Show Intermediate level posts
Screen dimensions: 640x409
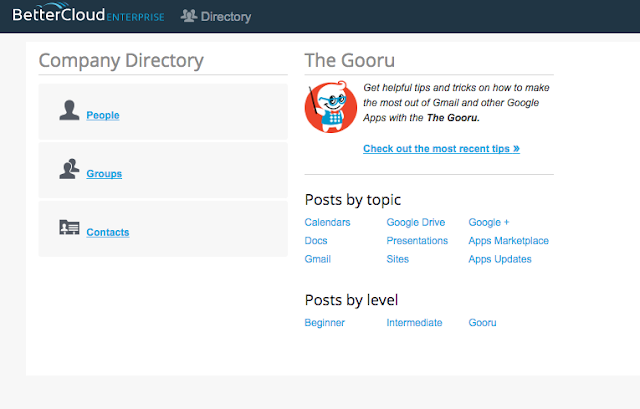(x=414, y=323)
